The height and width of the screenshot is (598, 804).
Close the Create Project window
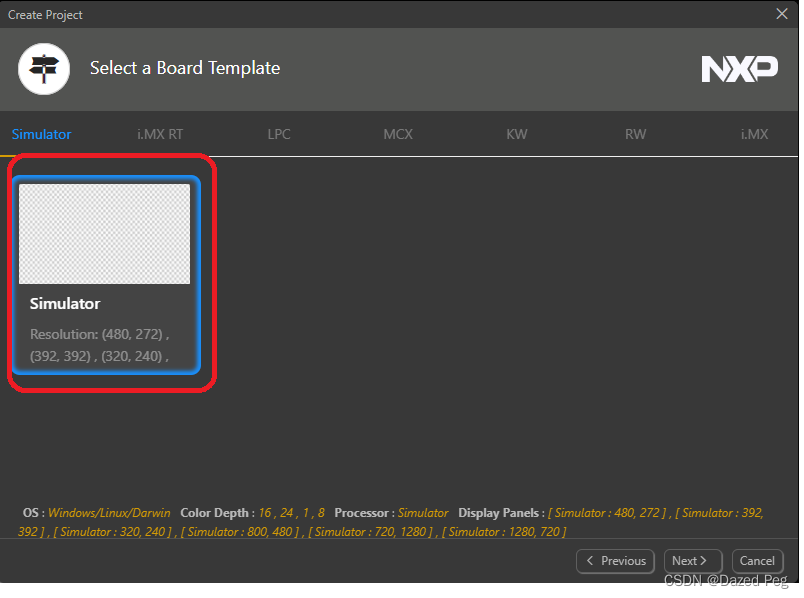781,14
